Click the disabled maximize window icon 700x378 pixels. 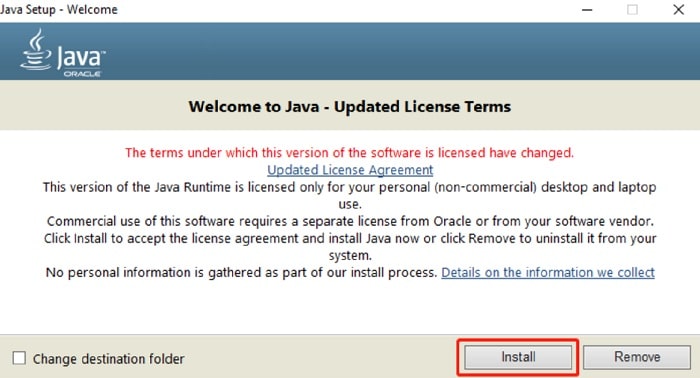[632, 10]
